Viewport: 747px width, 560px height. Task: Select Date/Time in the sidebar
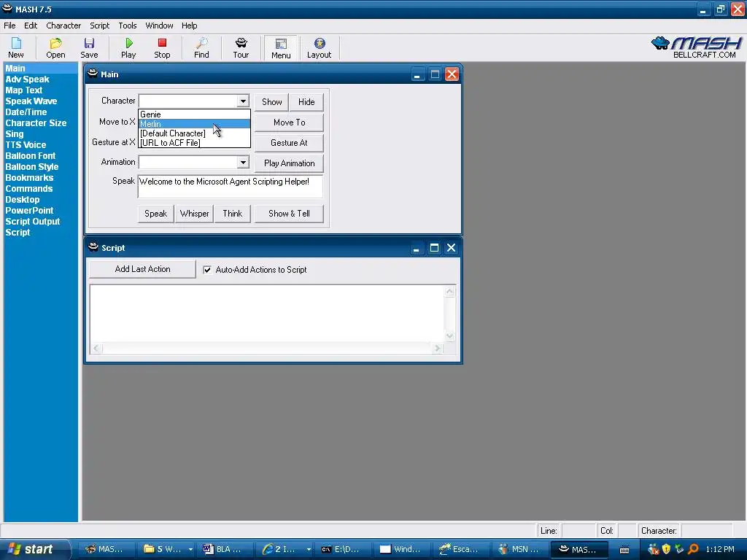pyautogui.click(x=26, y=112)
